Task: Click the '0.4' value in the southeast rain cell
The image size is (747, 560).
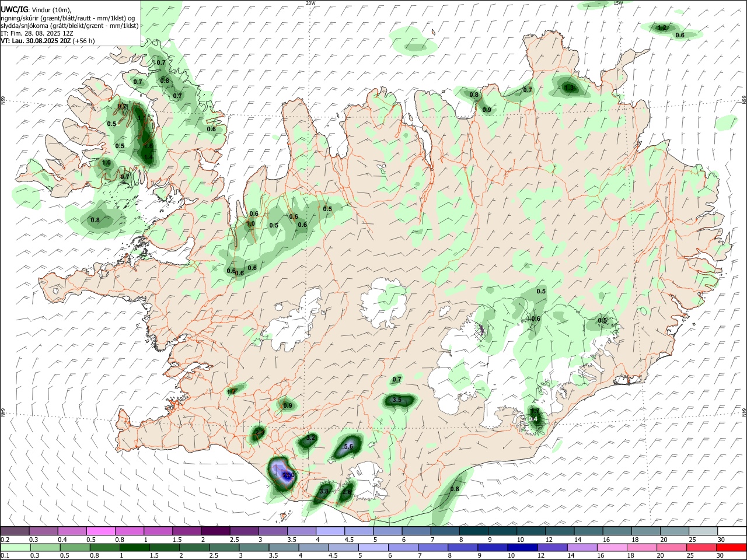Action: click(533, 419)
